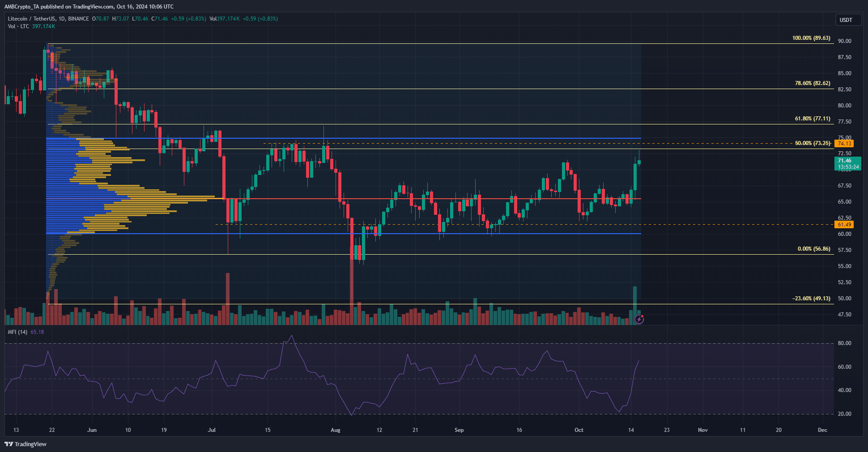868x452 pixels.
Task: Click the purple lightning bolt event icon
Action: tap(639, 319)
